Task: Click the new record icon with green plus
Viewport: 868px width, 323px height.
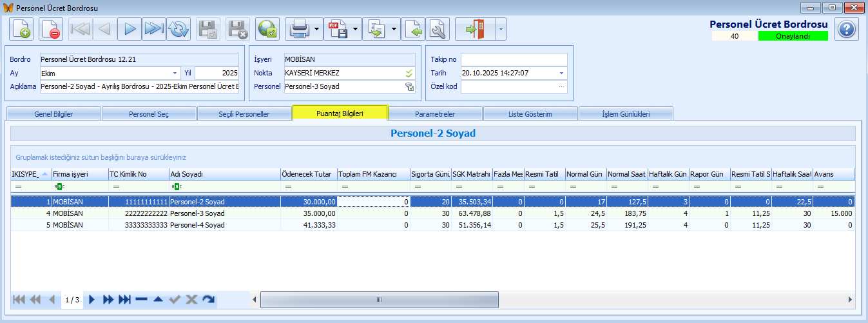Action: tap(21, 30)
